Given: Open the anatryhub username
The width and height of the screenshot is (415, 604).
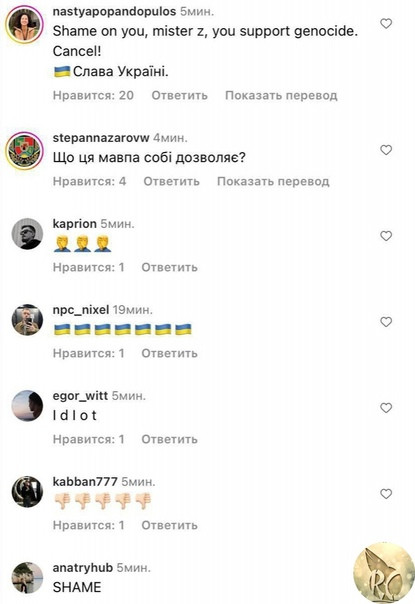Looking at the screenshot, I should click(x=82, y=567).
